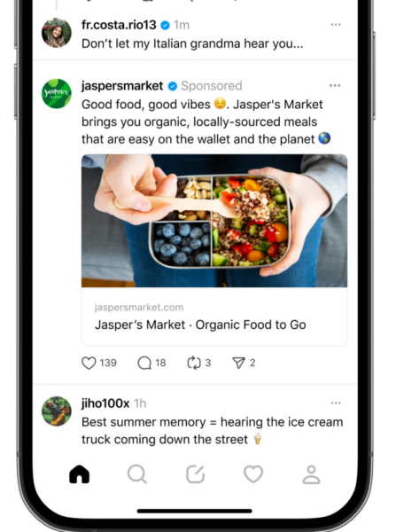Open the Profile tab
Image resolution: width=396 pixels, height=532 pixels.
pos(311,474)
